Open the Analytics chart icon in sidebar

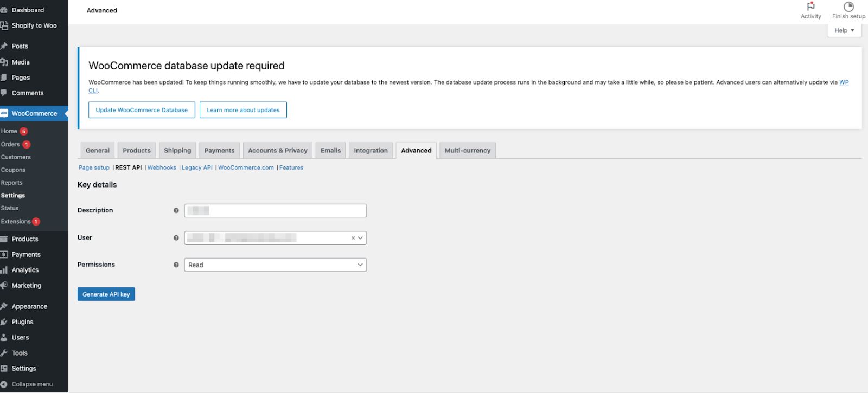tap(4, 270)
